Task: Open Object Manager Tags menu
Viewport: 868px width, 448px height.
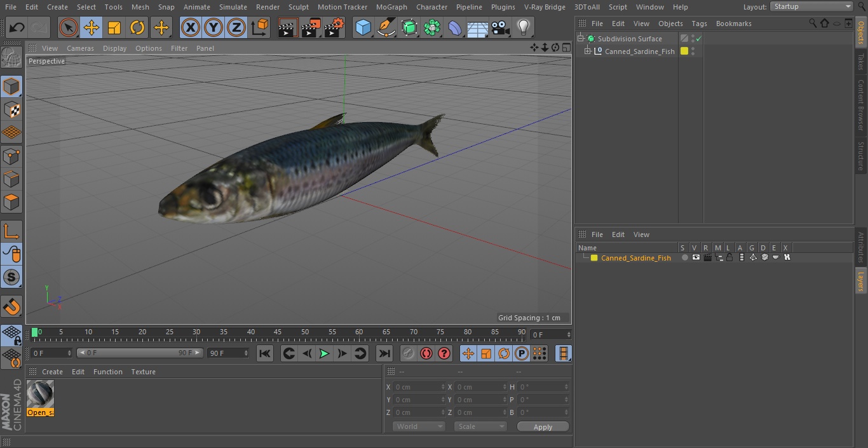Action: tap(699, 24)
